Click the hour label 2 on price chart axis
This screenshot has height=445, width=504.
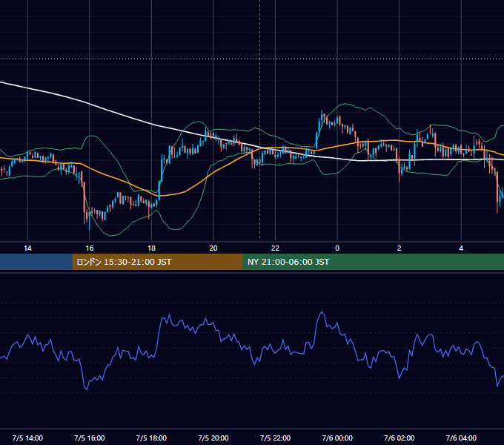tap(399, 248)
